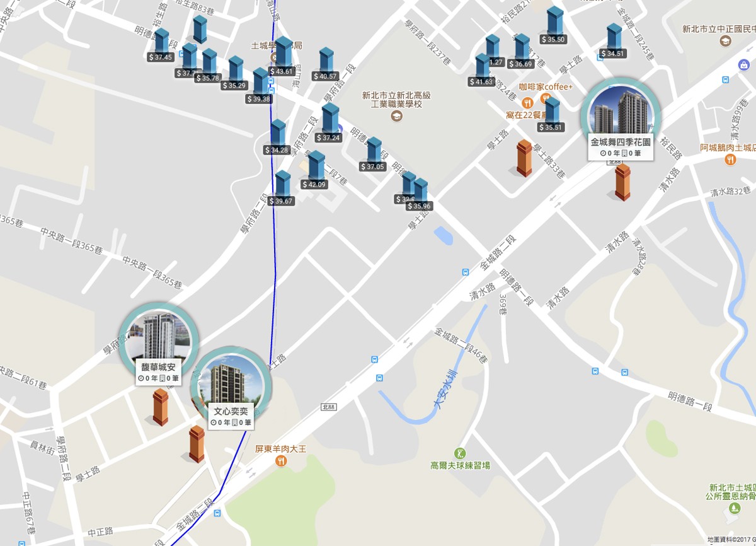Click the 學士路33巷 road label

pos(549,163)
